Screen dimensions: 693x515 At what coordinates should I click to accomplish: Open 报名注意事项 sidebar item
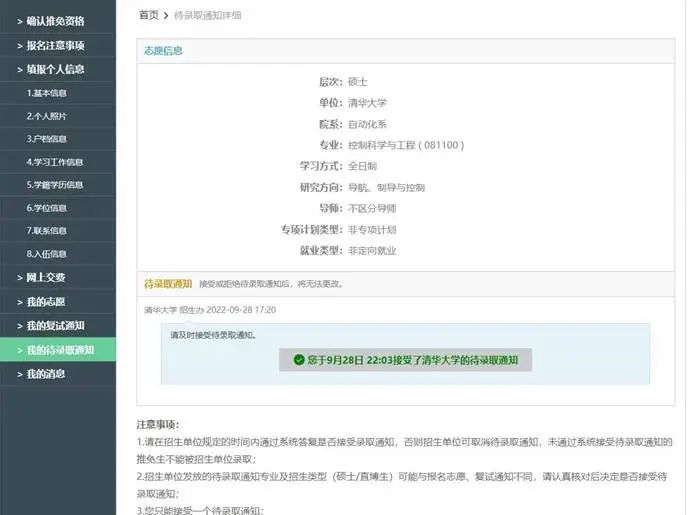(57, 45)
